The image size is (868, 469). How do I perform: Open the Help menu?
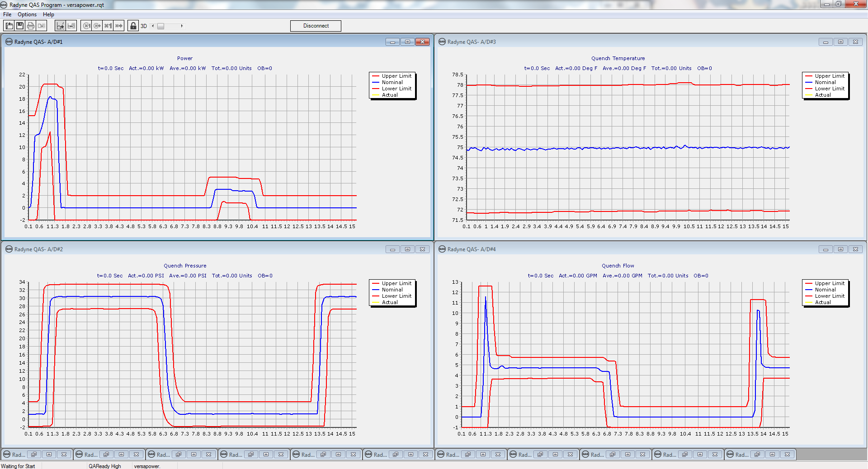click(48, 14)
